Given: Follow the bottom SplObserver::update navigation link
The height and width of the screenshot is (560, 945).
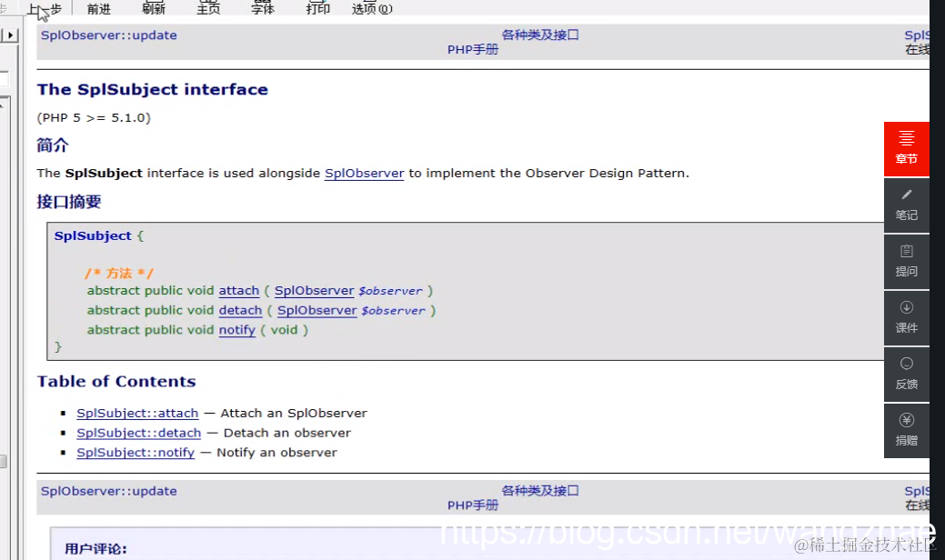Looking at the screenshot, I should coord(109,491).
